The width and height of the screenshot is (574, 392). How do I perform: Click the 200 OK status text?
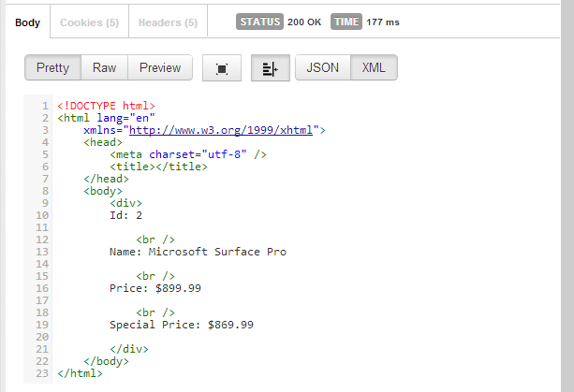pos(304,22)
